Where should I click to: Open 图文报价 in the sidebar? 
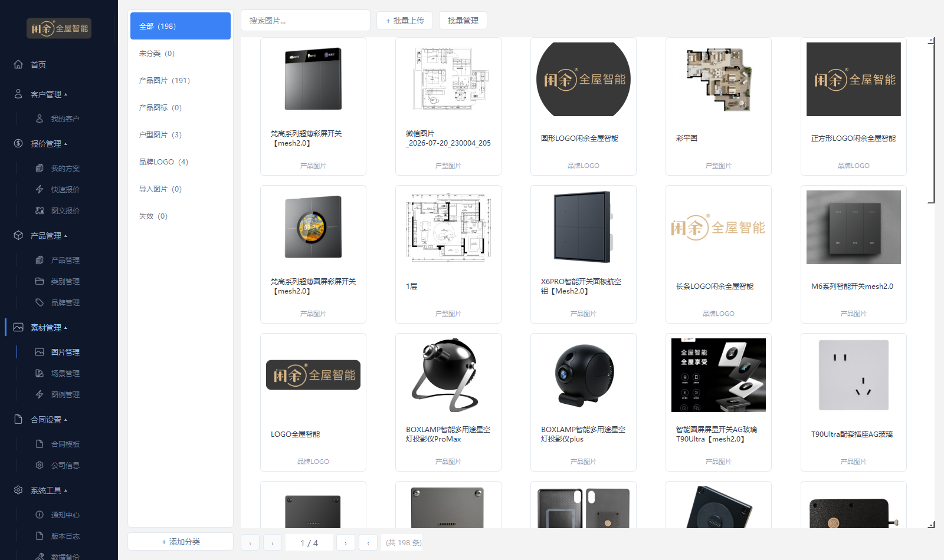pyautogui.click(x=59, y=210)
